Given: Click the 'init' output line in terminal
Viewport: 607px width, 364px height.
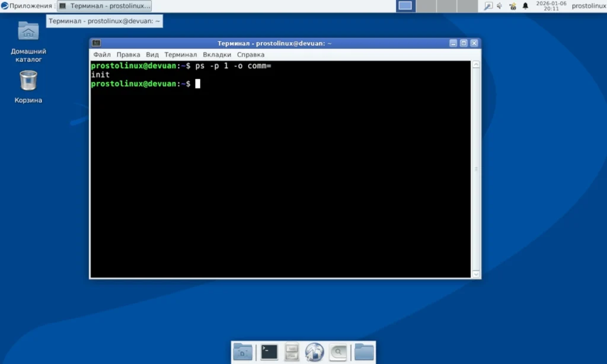Looking at the screenshot, I should click(x=100, y=75).
